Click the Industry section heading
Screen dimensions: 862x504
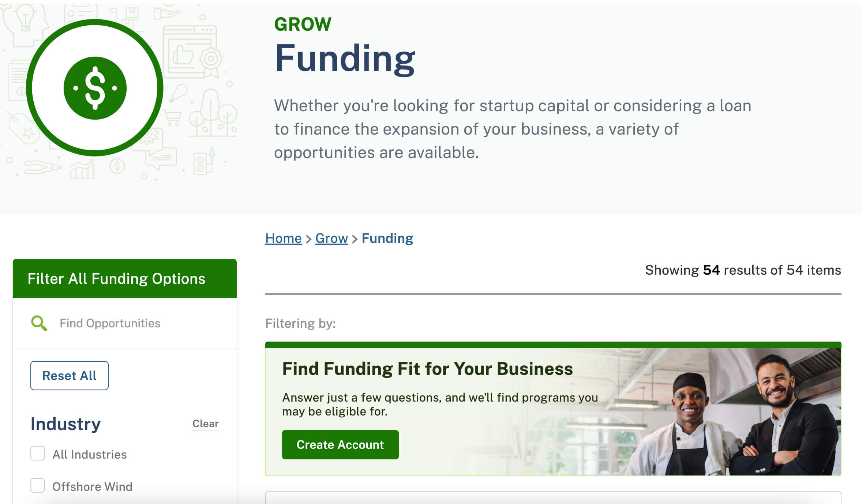[x=65, y=424]
